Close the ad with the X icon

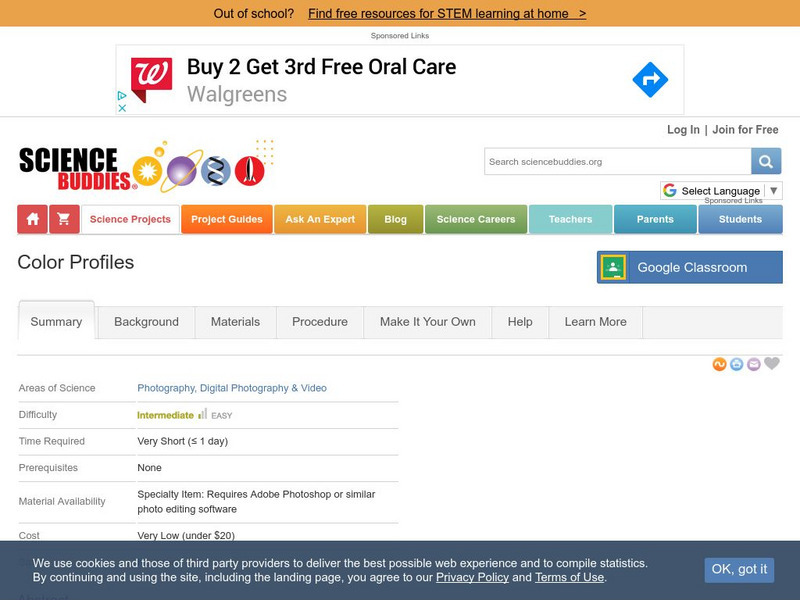pyautogui.click(x=122, y=108)
